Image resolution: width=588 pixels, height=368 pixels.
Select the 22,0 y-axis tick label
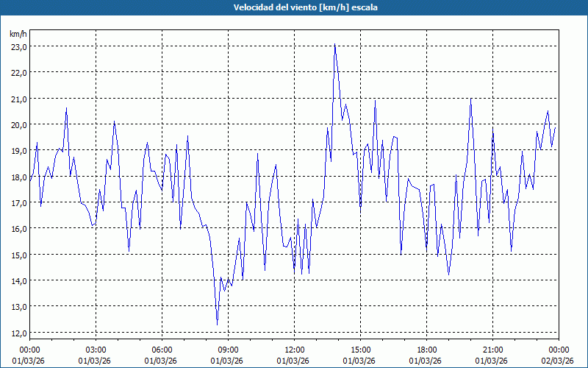click(x=18, y=72)
